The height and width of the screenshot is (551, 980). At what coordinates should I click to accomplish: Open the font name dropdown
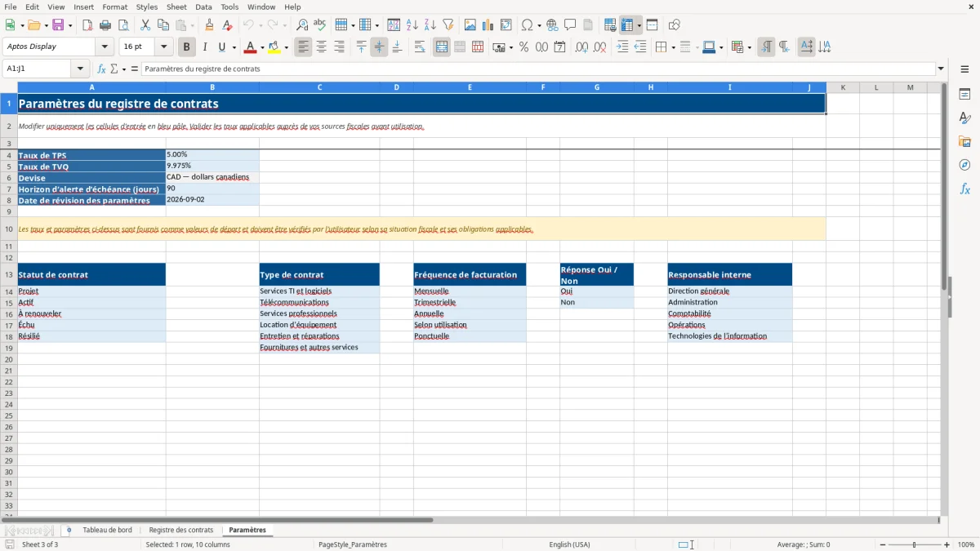(105, 47)
